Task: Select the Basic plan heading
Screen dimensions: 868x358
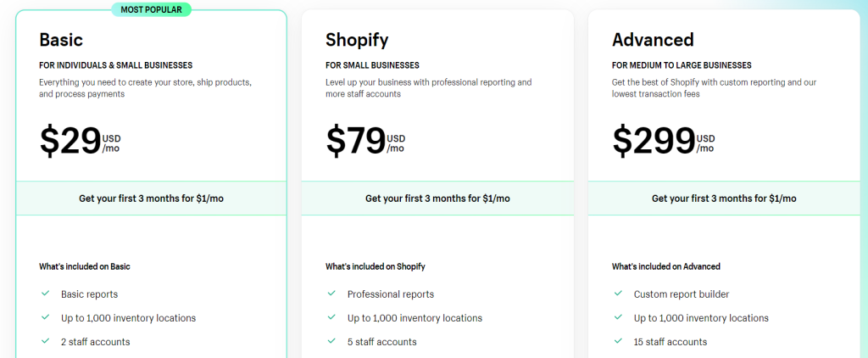Action: pos(61,40)
